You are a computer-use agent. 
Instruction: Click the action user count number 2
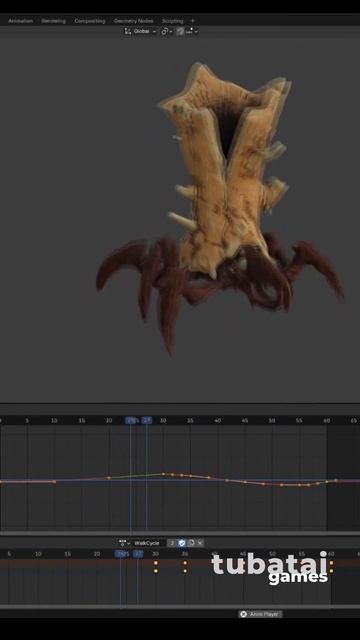(172, 543)
